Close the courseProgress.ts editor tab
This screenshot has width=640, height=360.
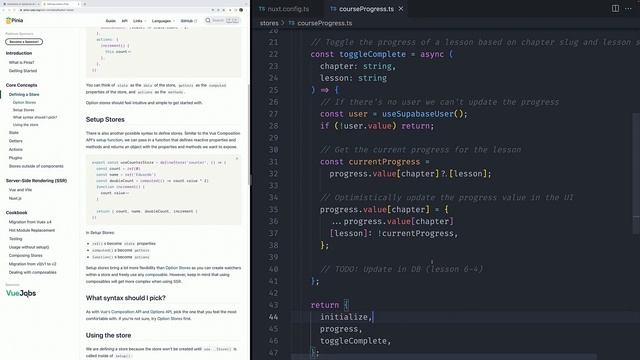[401, 9]
